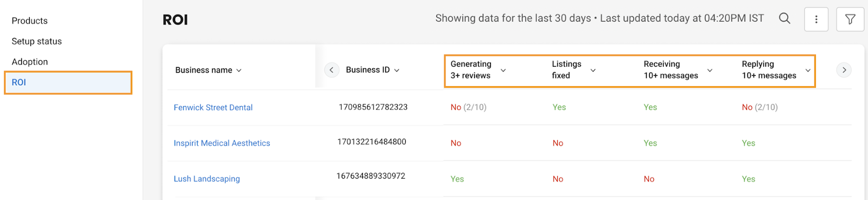Screen dimensions: 868x200
Task: Open Setup status section
Action: (37, 41)
